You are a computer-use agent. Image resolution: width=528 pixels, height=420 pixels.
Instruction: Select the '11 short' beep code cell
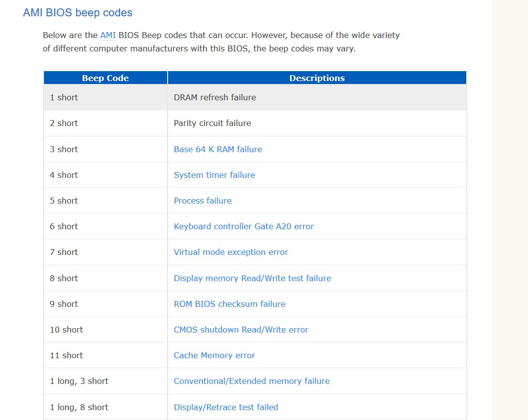pos(105,355)
